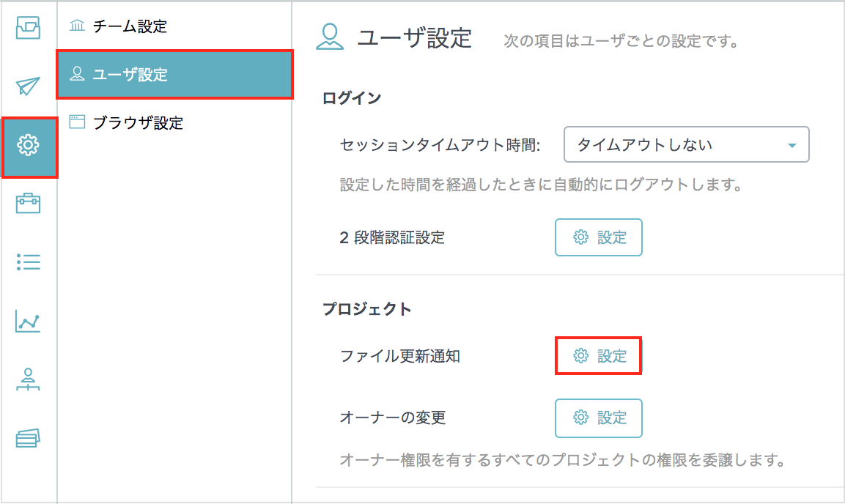
Task: Click the bulleted list sidebar icon
Action: pyautogui.click(x=28, y=262)
